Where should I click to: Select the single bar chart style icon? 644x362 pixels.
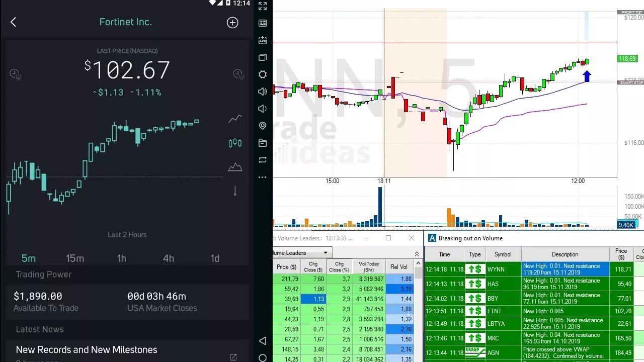(x=235, y=191)
